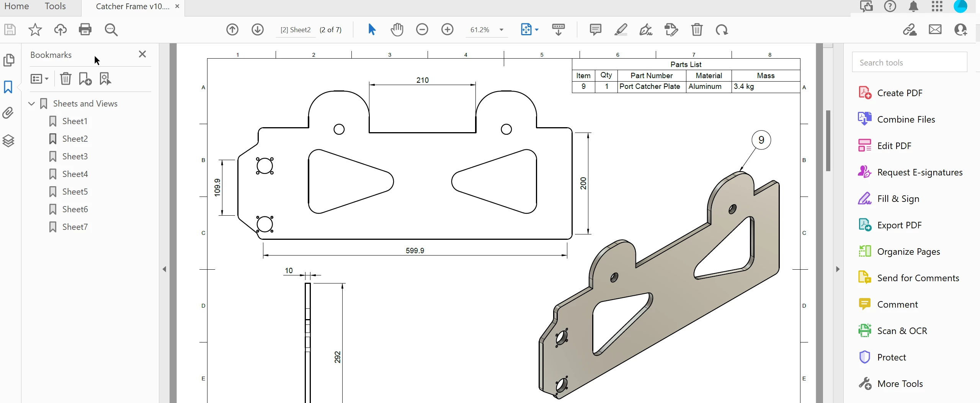
Task: Switch to the Tools tab
Action: coord(55,6)
